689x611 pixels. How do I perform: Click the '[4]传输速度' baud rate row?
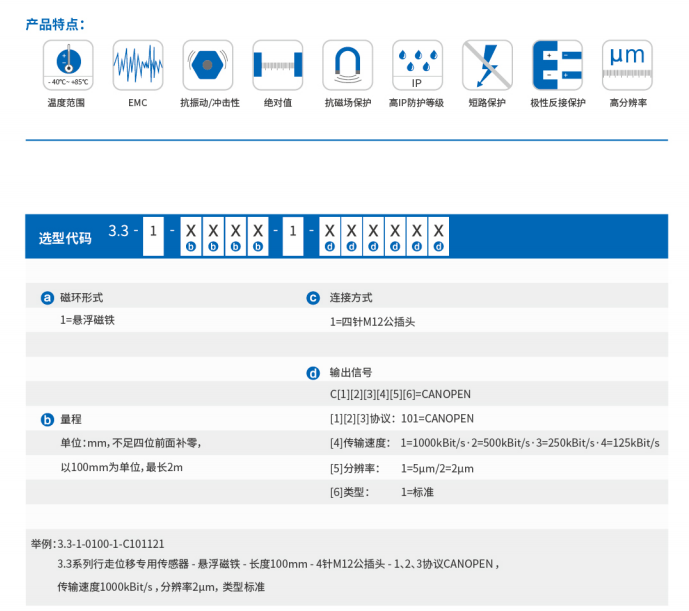pos(494,443)
